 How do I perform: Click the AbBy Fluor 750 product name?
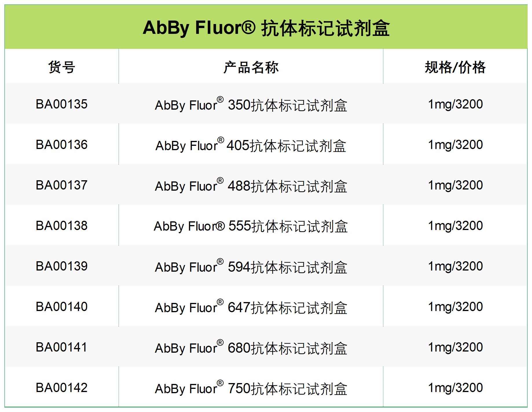(x=251, y=388)
